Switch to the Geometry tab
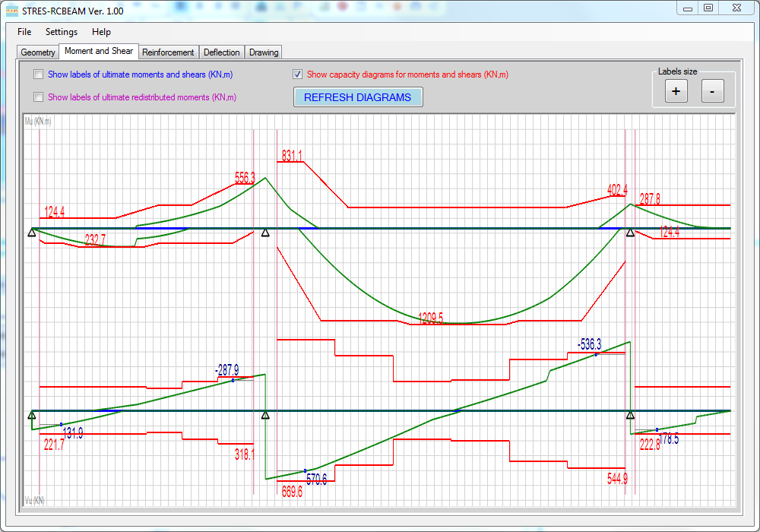Image resolution: width=760 pixels, height=532 pixels. tap(38, 52)
